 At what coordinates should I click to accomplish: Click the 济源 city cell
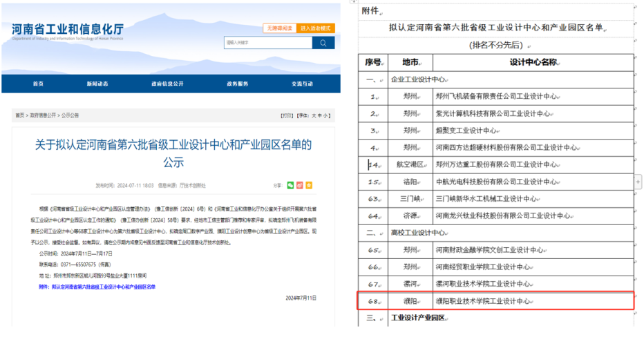(x=410, y=216)
